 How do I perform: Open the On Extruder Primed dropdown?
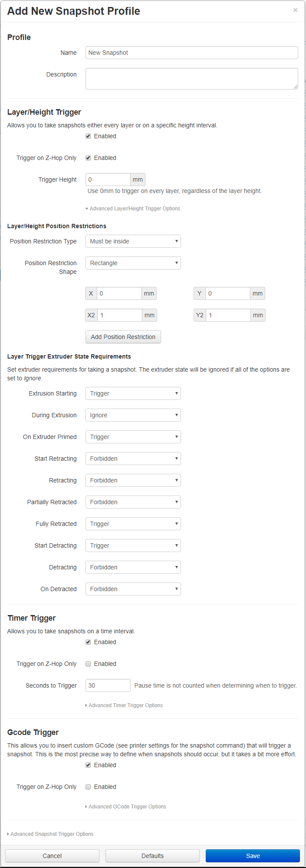[133, 436]
